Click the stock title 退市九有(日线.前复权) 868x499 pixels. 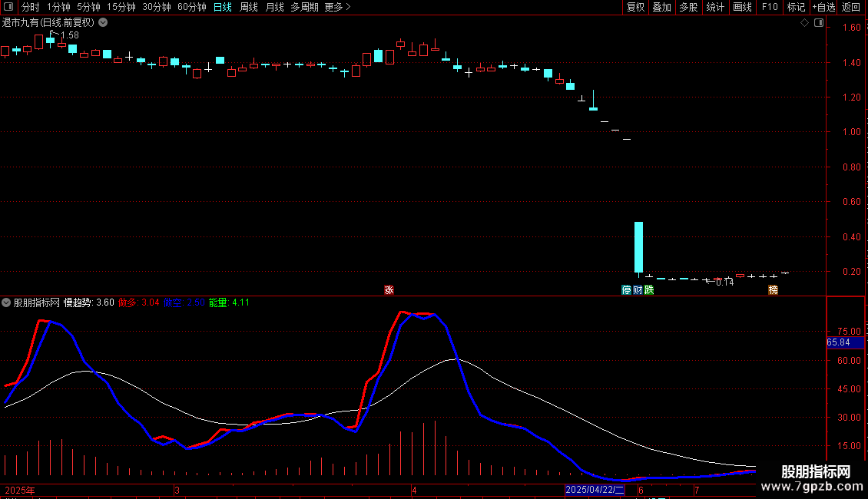(x=48, y=23)
